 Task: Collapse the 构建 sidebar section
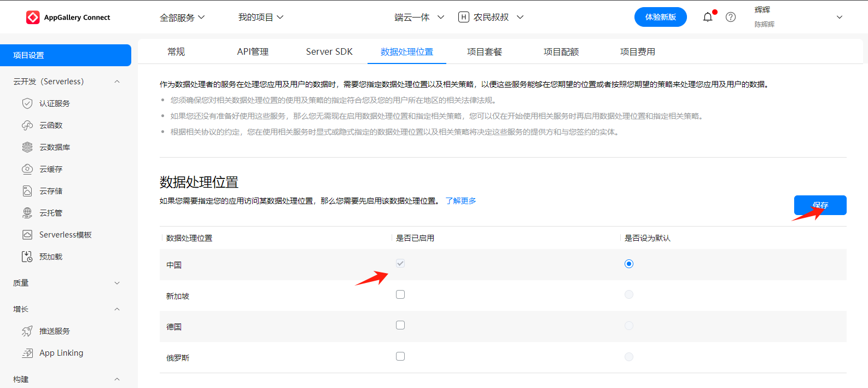point(117,379)
